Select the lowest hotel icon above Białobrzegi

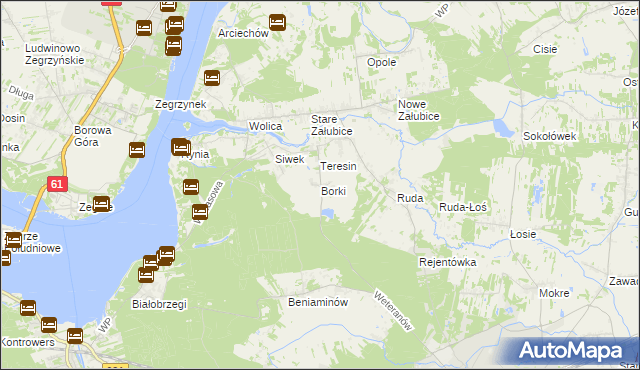click(x=146, y=275)
